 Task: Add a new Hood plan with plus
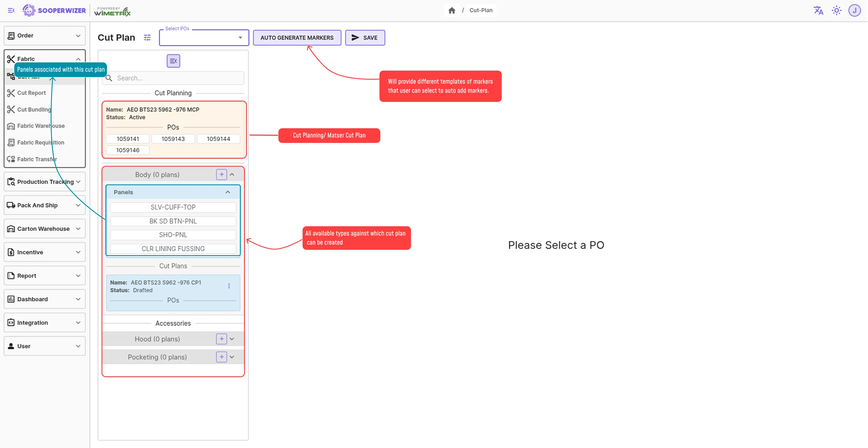pyautogui.click(x=221, y=339)
